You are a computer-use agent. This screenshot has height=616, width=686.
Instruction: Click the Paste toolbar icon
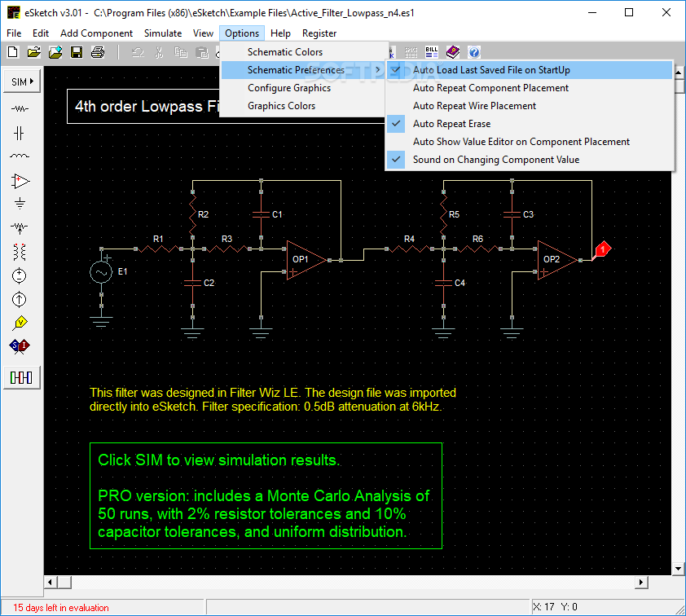click(x=202, y=52)
